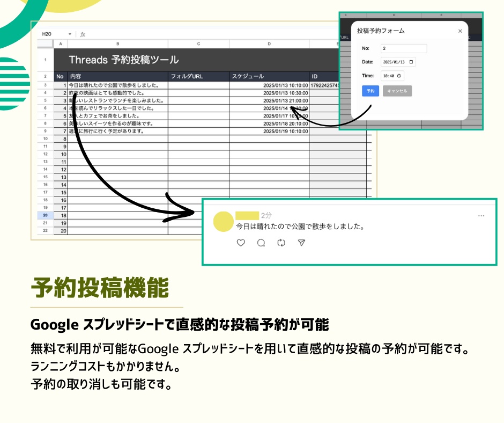Viewport: 504px width, 423px height.
Task: Click the No: input field showing 2
Action: point(404,48)
